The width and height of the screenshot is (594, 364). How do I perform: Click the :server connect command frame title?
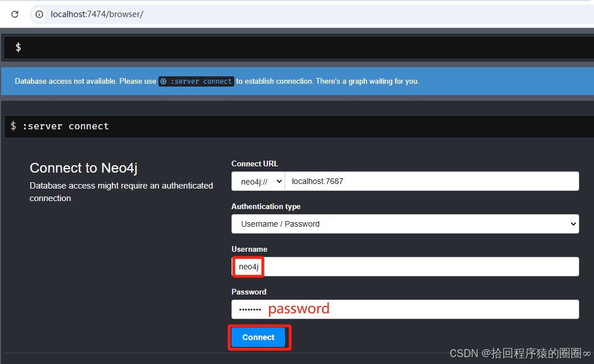pos(66,126)
